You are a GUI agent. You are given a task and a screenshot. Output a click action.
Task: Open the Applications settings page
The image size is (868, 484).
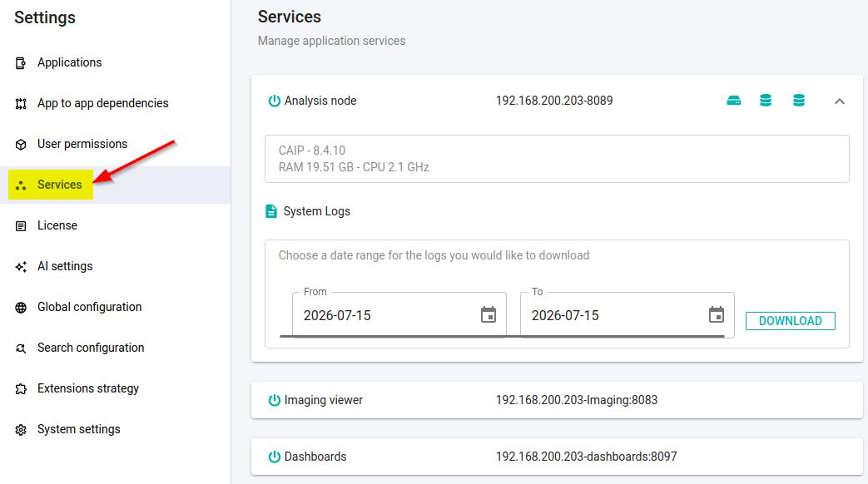(115, 62)
